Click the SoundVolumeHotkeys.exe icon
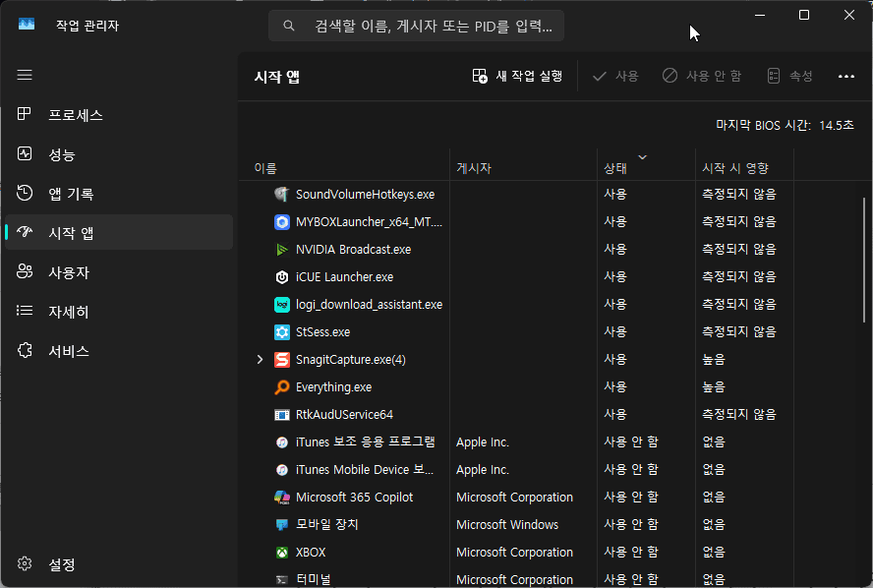 pos(282,195)
